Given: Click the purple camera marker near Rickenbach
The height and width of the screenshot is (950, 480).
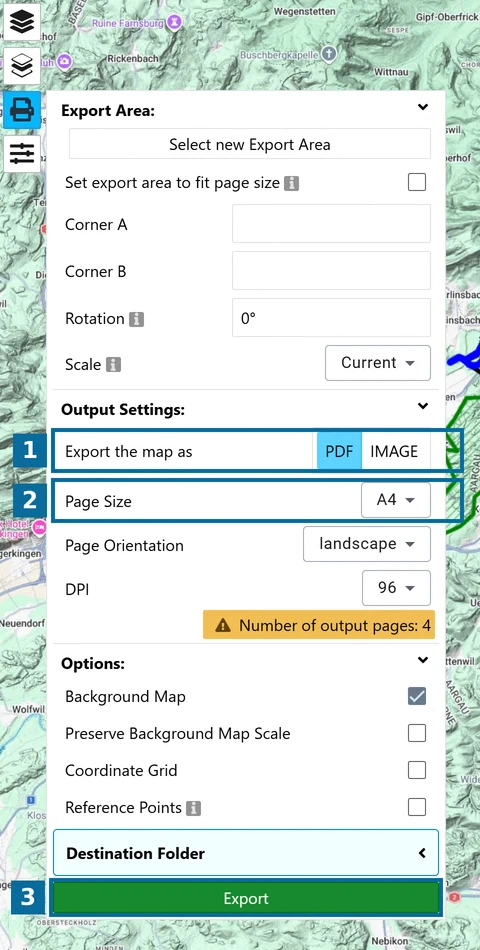Looking at the screenshot, I should coord(65,59).
